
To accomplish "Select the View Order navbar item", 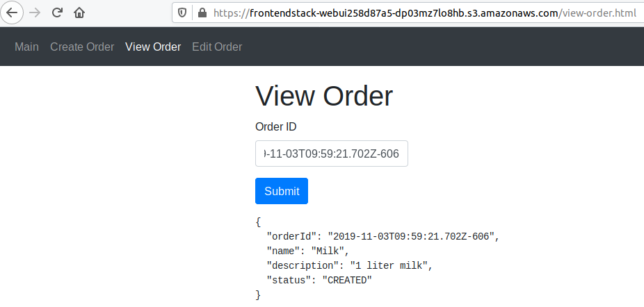I will click(153, 47).
